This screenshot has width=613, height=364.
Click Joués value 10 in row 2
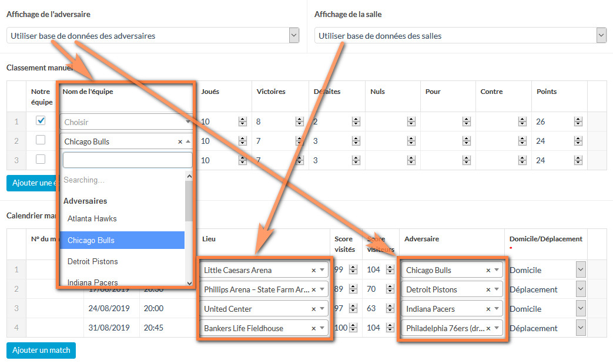click(x=205, y=141)
